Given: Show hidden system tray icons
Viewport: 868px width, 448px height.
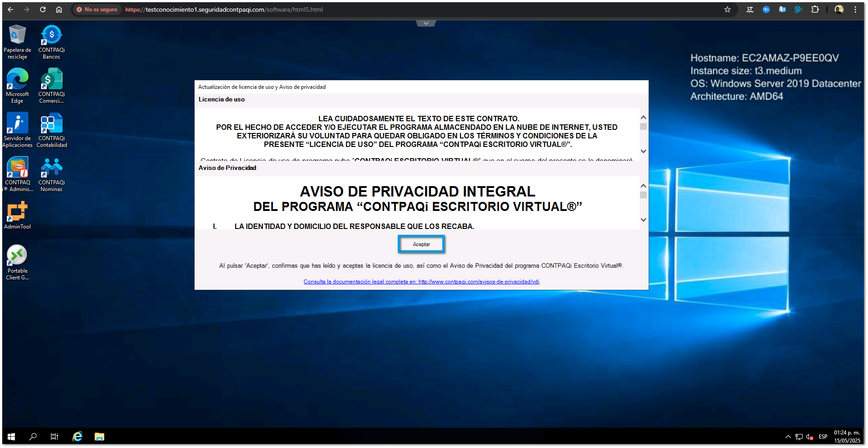Looking at the screenshot, I should click(x=788, y=436).
